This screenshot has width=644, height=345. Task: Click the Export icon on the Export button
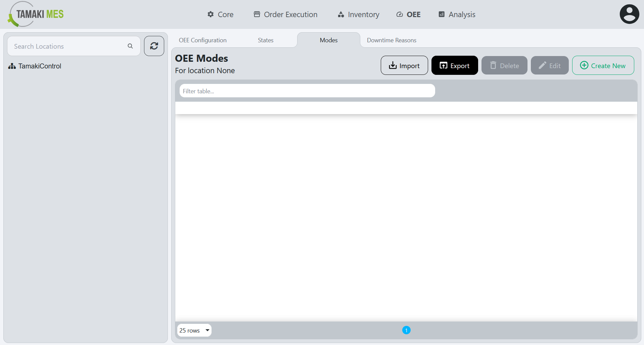444,65
